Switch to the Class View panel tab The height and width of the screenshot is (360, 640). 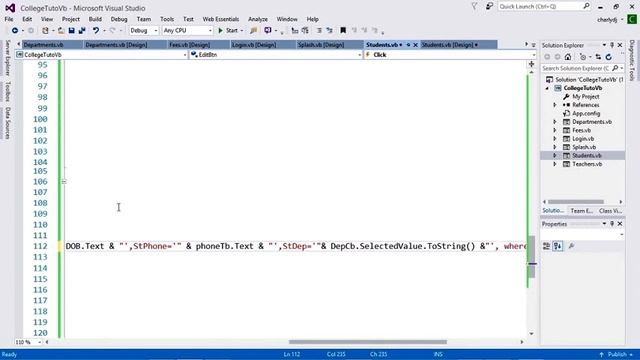coord(610,211)
